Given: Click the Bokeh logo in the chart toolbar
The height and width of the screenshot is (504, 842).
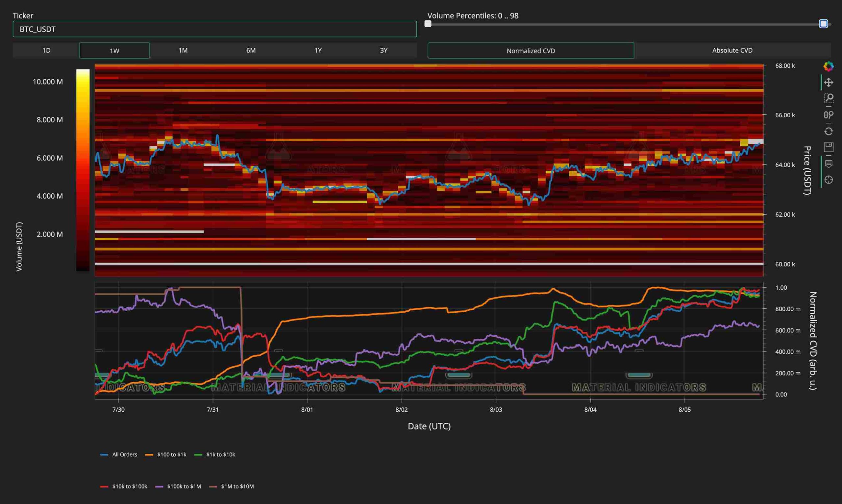Looking at the screenshot, I should (x=829, y=66).
